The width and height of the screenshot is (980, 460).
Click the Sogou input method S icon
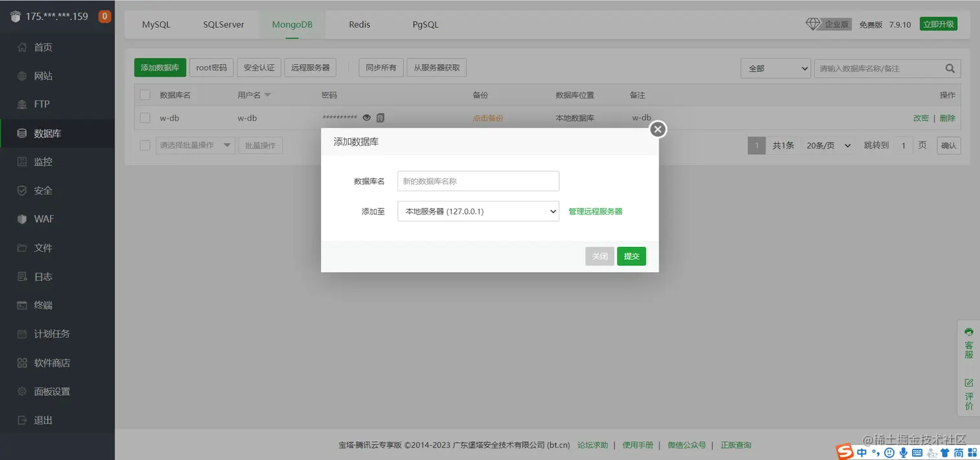coord(845,452)
